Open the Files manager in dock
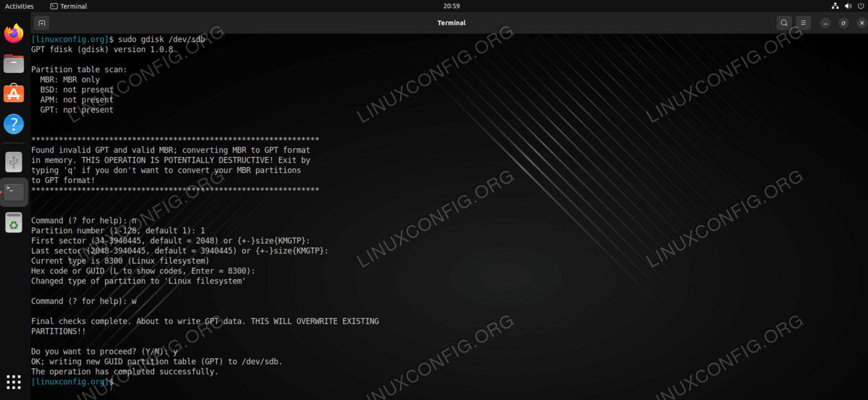The height and width of the screenshot is (400, 868). pos(14,64)
